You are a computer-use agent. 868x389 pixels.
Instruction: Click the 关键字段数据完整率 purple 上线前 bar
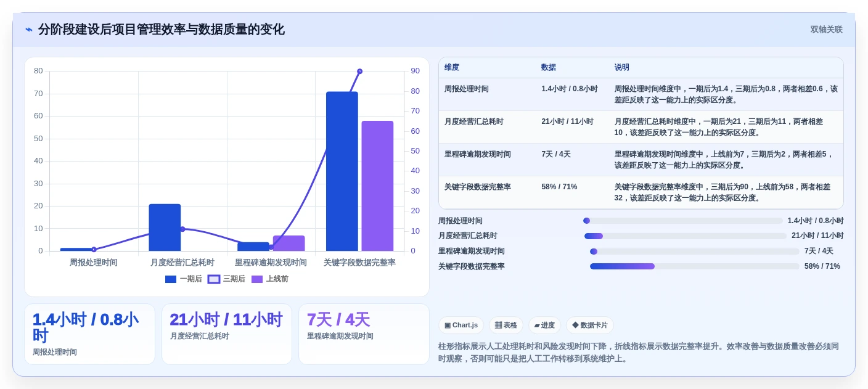point(377,186)
